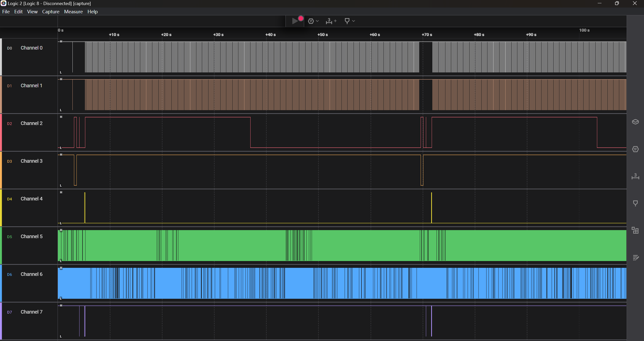644x341 pixels.
Task: Open the analyzers toolbar icon
Action: 311,21
